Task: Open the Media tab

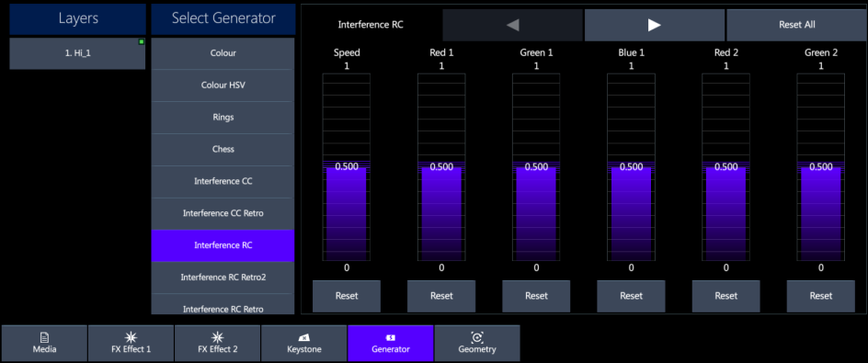Action: point(44,343)
